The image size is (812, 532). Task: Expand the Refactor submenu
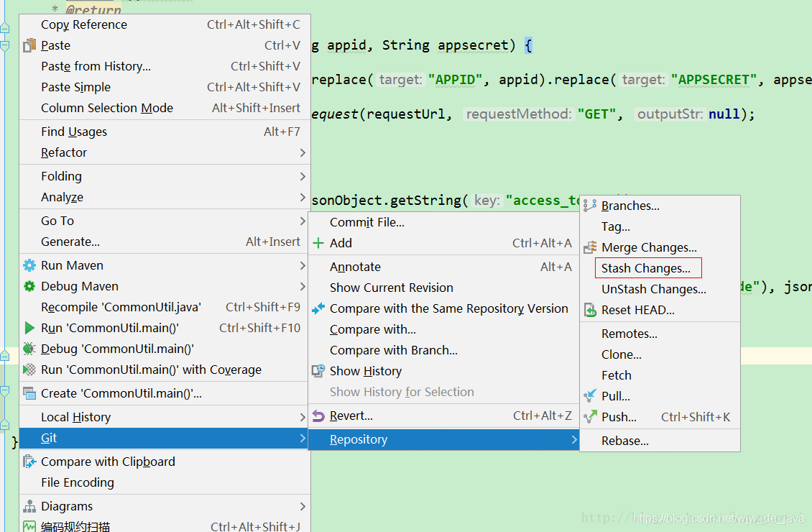(x=303, y=152)
